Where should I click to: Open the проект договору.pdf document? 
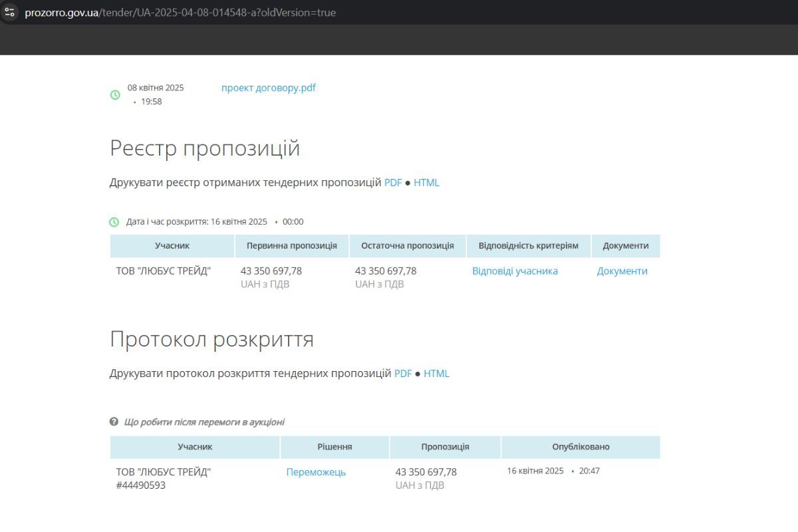point(268,87)
